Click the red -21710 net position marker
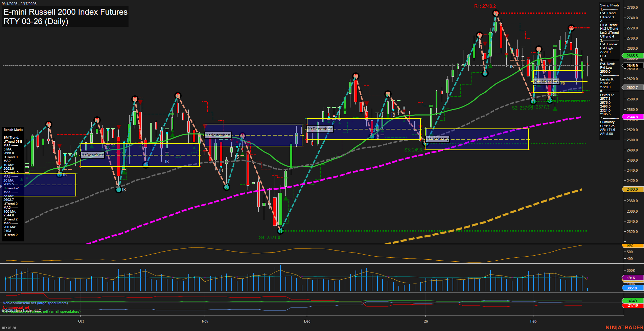 (632, 305)
